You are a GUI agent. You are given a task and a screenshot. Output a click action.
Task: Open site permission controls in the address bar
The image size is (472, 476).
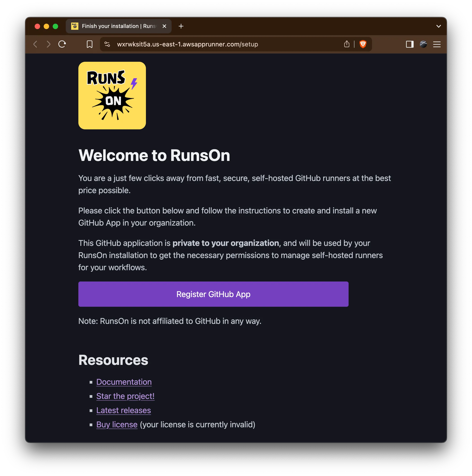click(107, 44)
